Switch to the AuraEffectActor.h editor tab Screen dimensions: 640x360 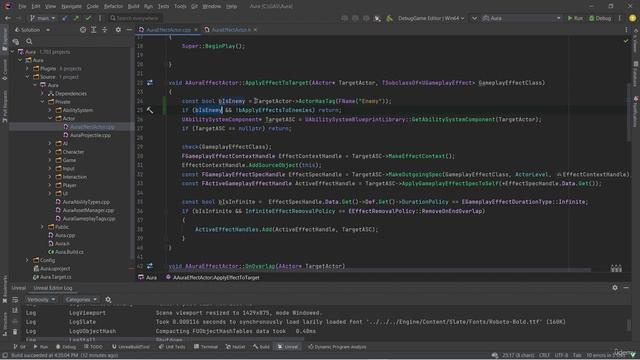click(231, 30)
